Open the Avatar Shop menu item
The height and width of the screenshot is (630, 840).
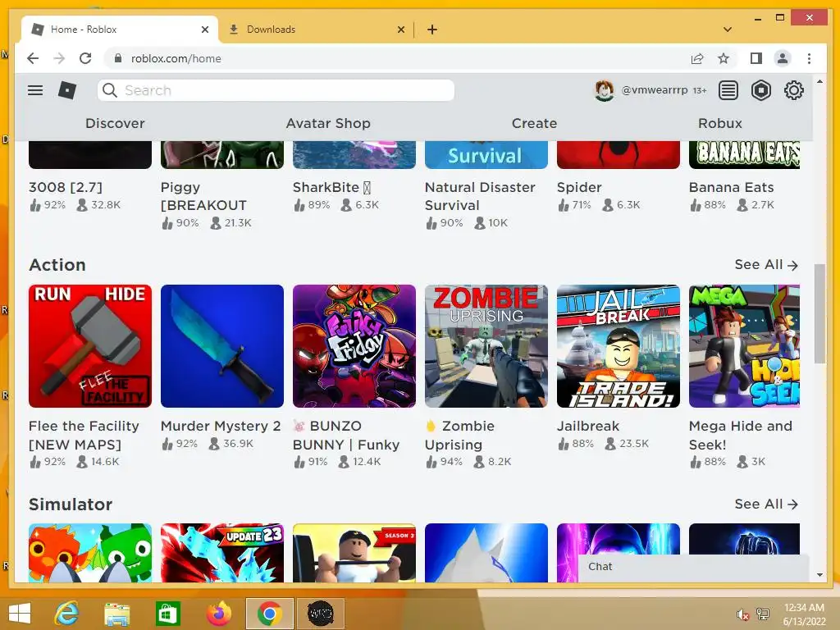point(328,123)
